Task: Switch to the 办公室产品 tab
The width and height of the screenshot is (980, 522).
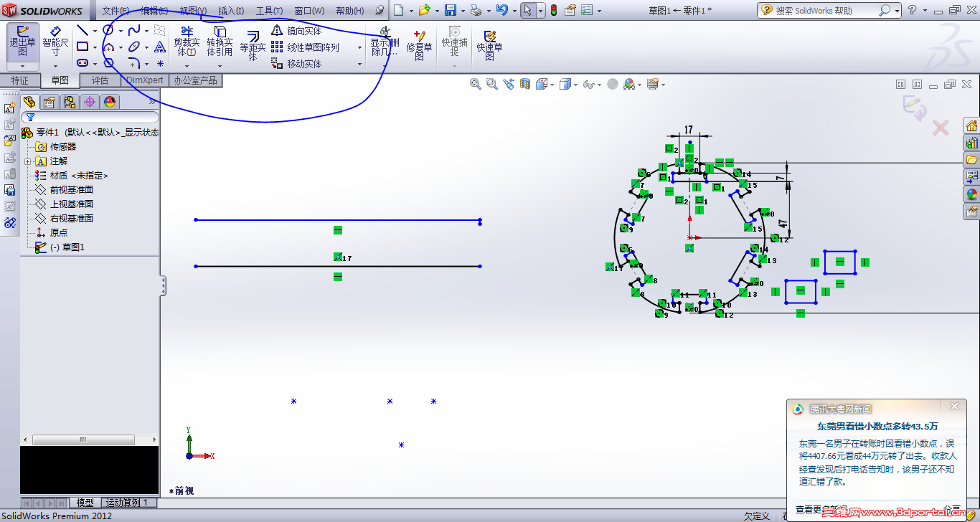Action: tap(195, 80)
